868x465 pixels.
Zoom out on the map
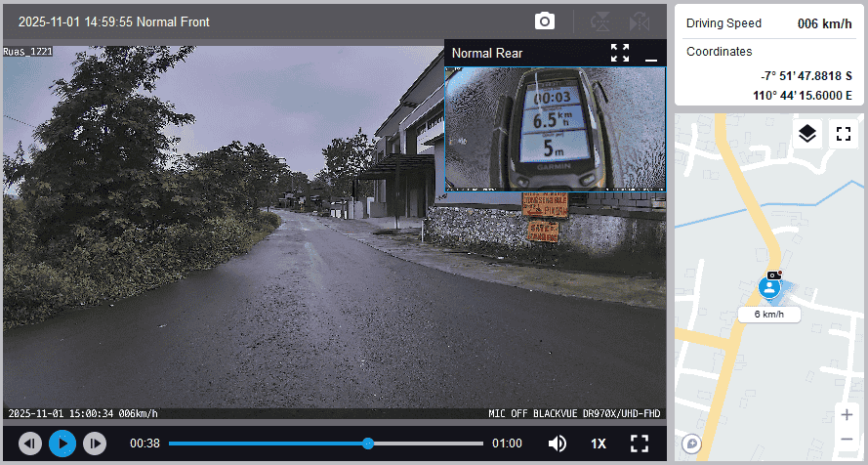[x=846, y=439]
